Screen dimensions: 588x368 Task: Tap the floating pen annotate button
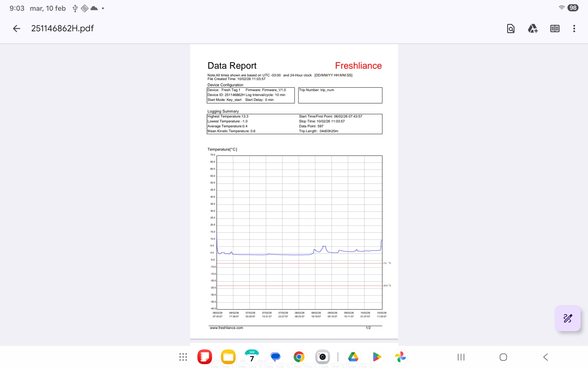(567, 318)
